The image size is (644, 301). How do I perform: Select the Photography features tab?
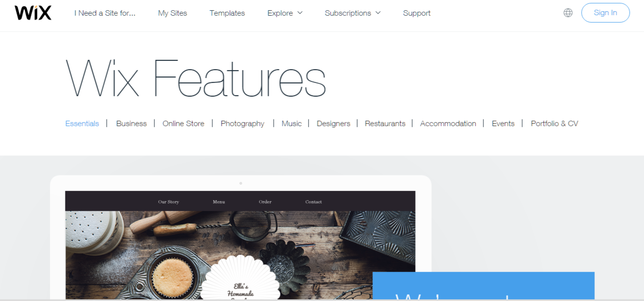pos(242,124)
